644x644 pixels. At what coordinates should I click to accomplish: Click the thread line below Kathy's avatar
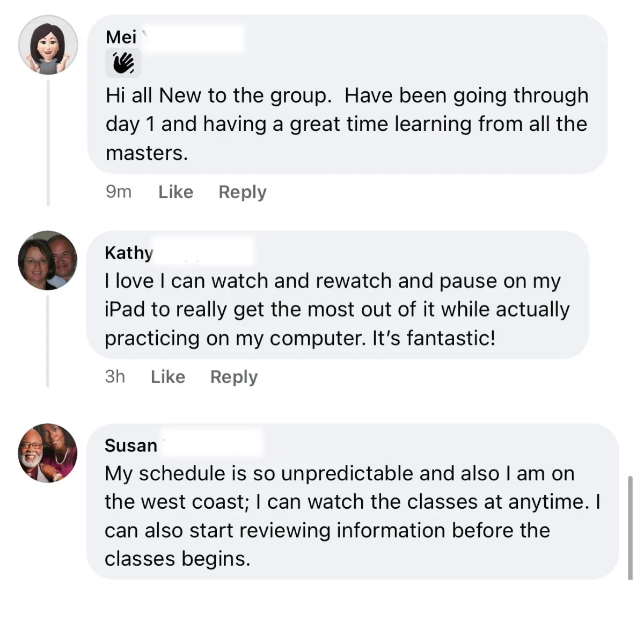point(48,341)
